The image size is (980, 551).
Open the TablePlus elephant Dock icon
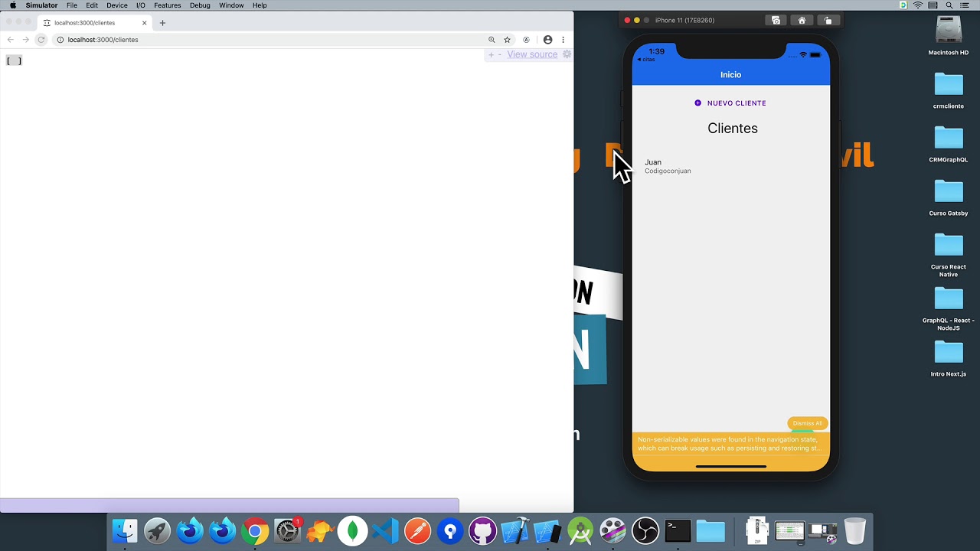tap(320, 530)
